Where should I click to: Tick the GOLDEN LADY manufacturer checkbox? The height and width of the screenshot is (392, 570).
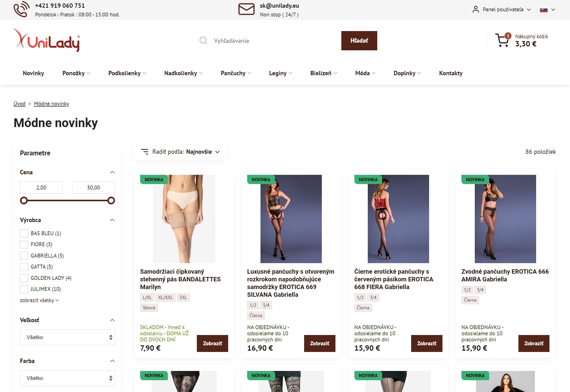click(24, 278)
